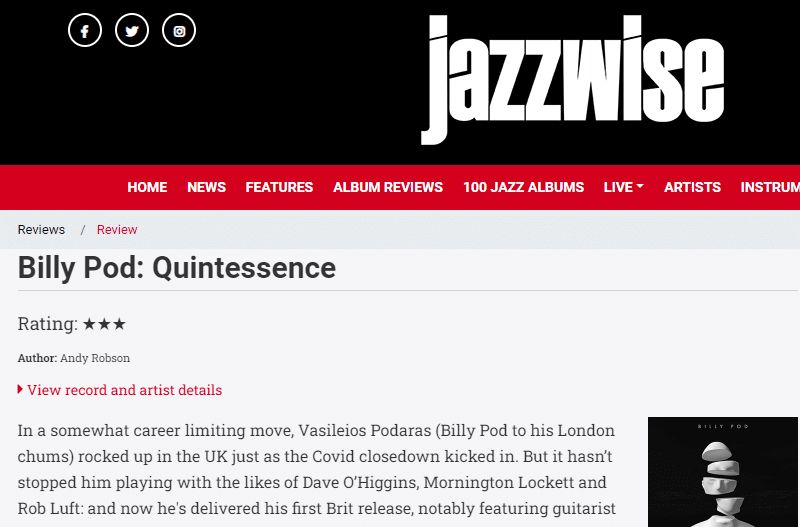Open ALBUM REVIEWS section

click(388, 187)
